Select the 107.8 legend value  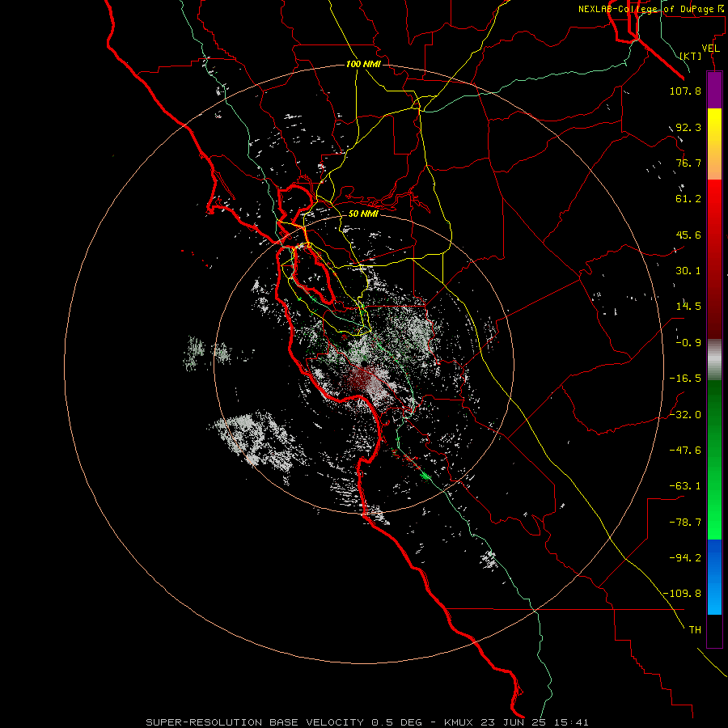[x=685, y=91]
